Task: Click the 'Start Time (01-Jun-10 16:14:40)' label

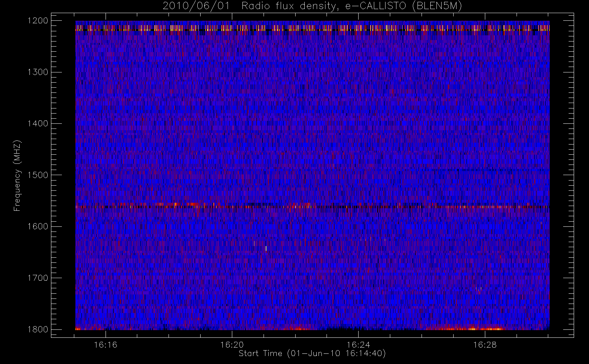Action: tap(312, 353)
